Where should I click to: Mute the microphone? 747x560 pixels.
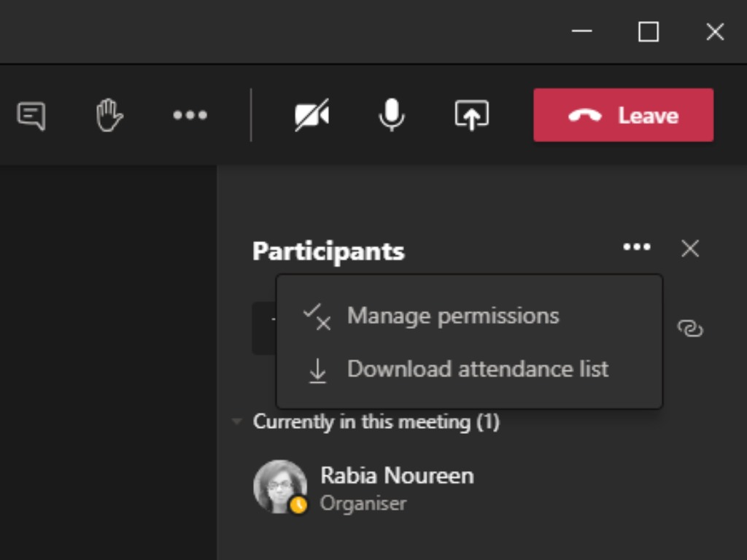pyautogui.click(x=392, y=115)
